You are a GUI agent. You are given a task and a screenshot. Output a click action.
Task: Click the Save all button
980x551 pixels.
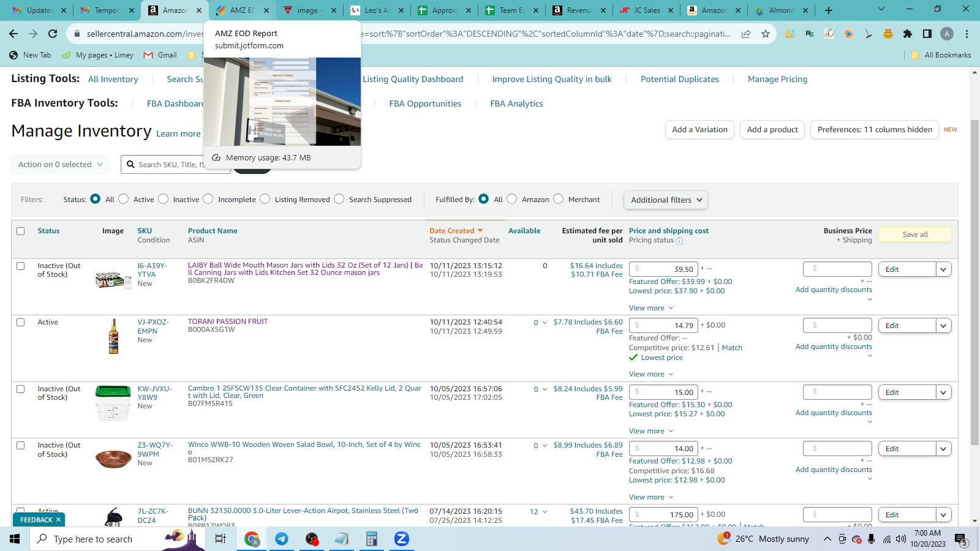point(915,234)
